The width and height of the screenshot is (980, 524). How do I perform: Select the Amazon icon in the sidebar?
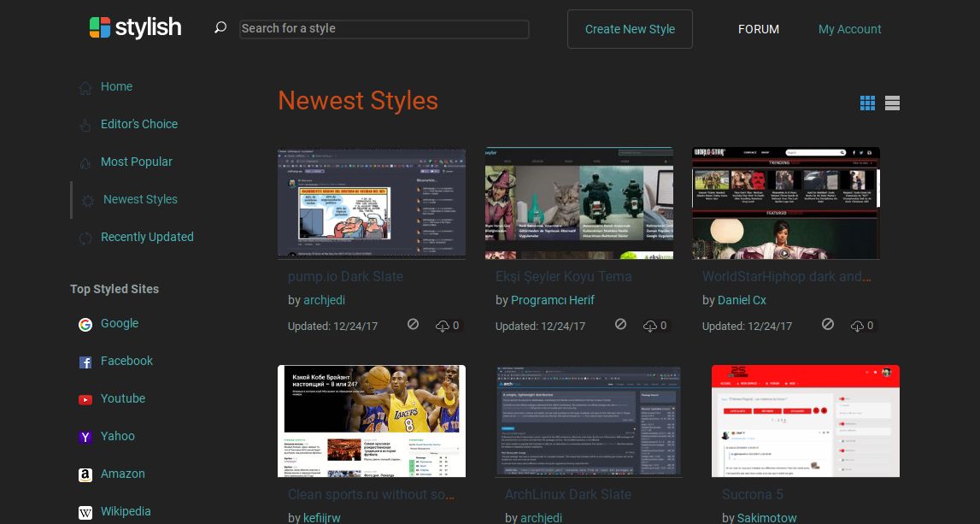tap(85, 475)
